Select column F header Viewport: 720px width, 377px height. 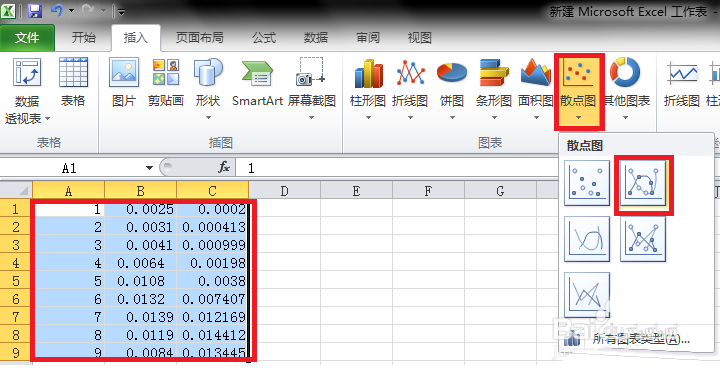428,190
